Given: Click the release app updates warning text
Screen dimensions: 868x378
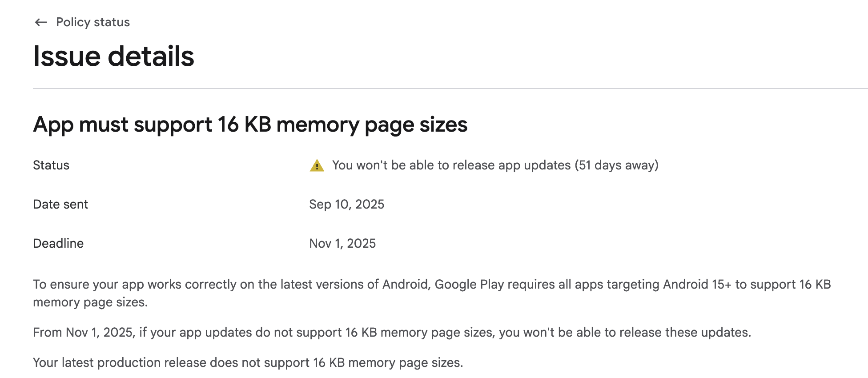Looking at the screenshot, I should point(451,165).
